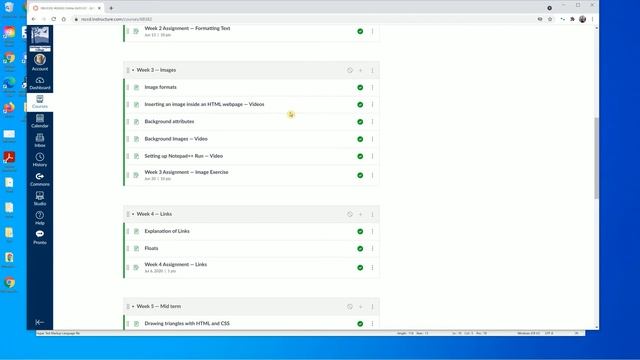Open the browser extensions puzzle icon
The width and height of the screenshot is (640, 360).
point(572,19)
